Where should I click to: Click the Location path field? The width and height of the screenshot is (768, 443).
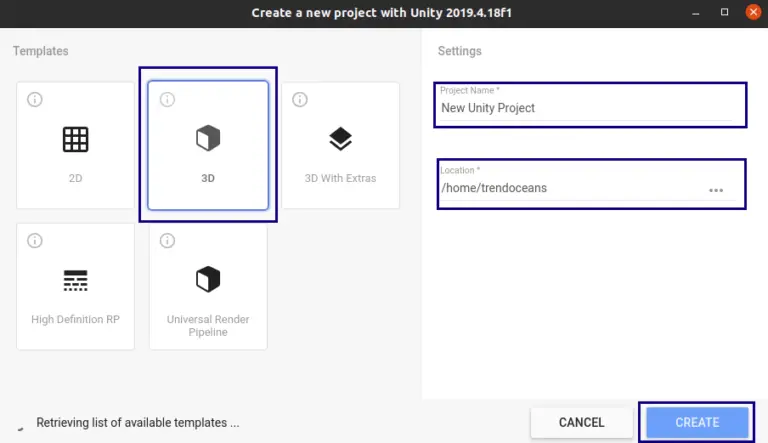point(570,188)
